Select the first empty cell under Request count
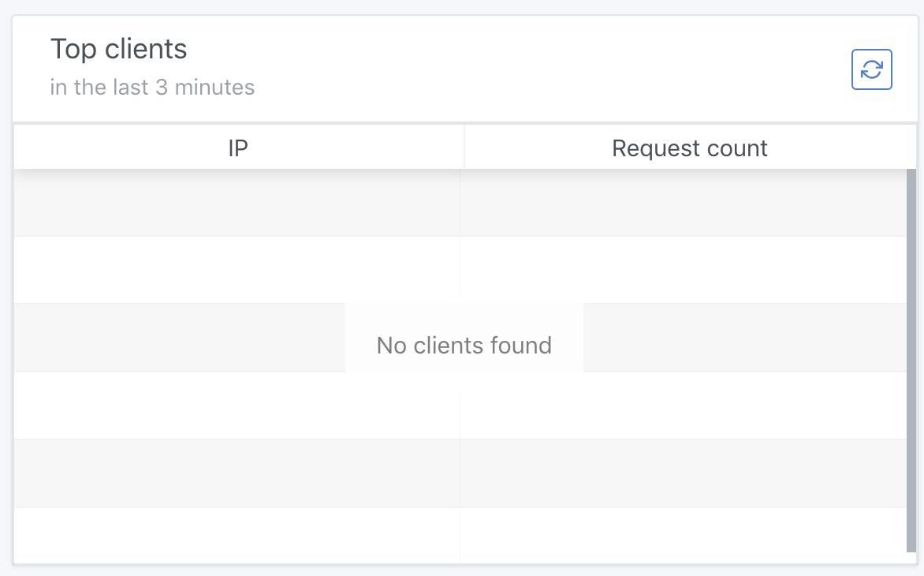The width and height of the screenshot is (924, 576). point(683,203)
